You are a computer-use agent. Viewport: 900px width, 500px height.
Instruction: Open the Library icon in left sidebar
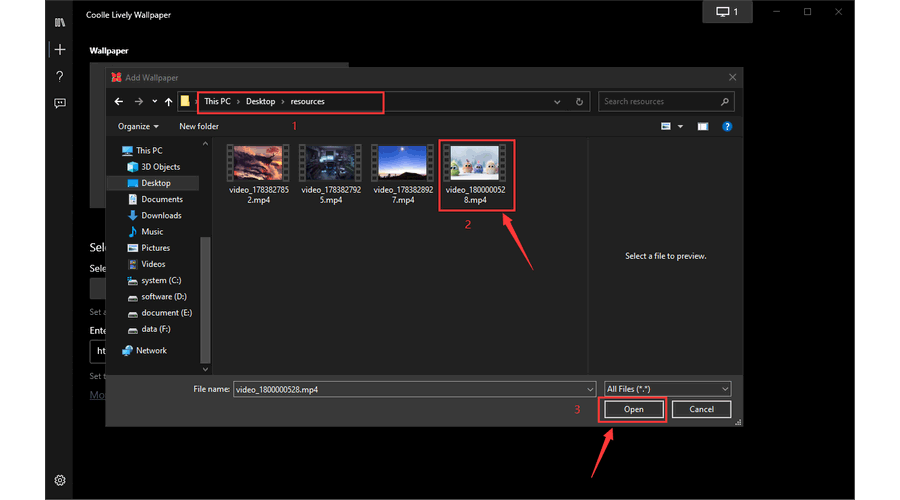point(60,22)
